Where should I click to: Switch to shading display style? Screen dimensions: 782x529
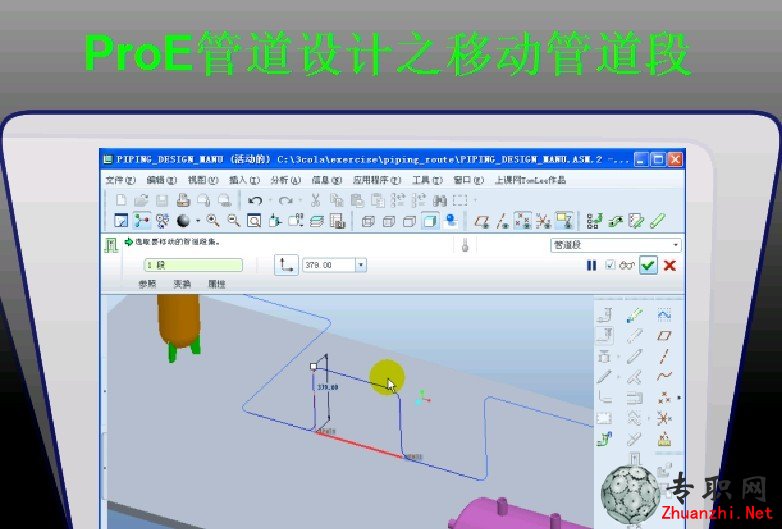point(430,220)
